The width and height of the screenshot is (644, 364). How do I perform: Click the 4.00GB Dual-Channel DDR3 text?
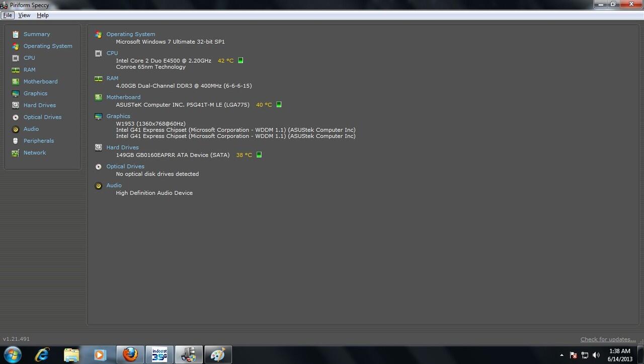(x=184, y=86)
